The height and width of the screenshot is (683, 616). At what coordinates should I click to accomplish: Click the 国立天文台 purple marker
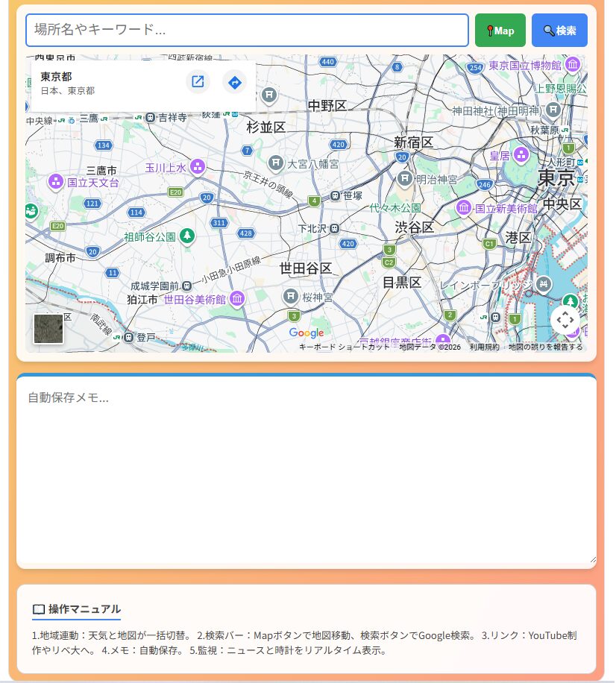tap(56, 181)
